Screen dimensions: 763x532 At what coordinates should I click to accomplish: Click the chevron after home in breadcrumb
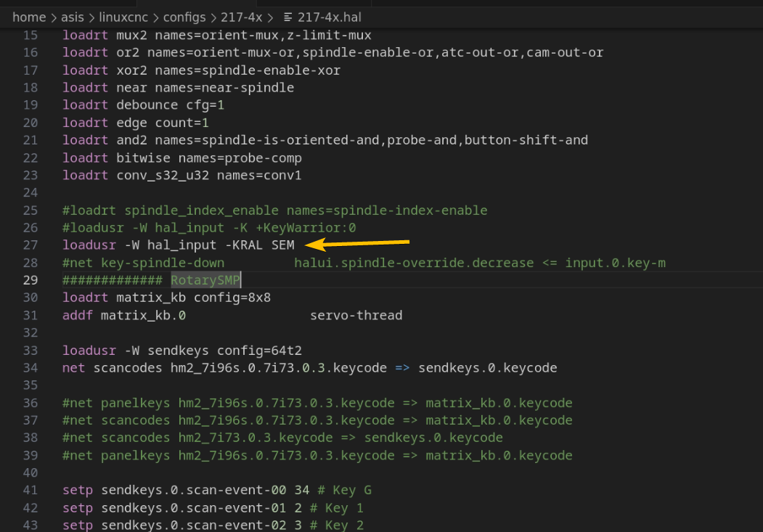(54, 18)
